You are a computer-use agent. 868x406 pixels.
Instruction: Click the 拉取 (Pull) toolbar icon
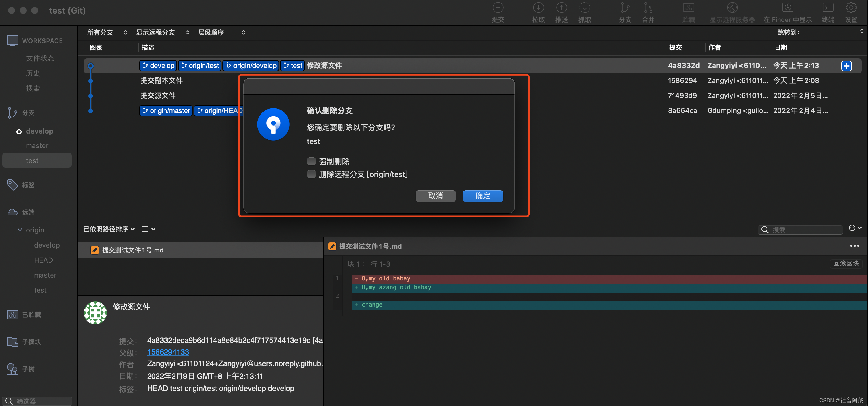538,8
